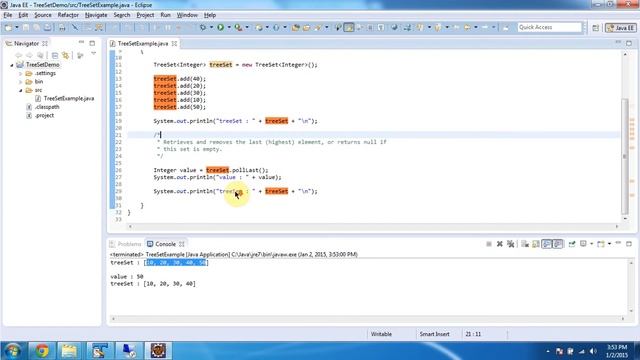640x360 pixels.
Task: Collapse the src folder
Action: pos(20,90)
